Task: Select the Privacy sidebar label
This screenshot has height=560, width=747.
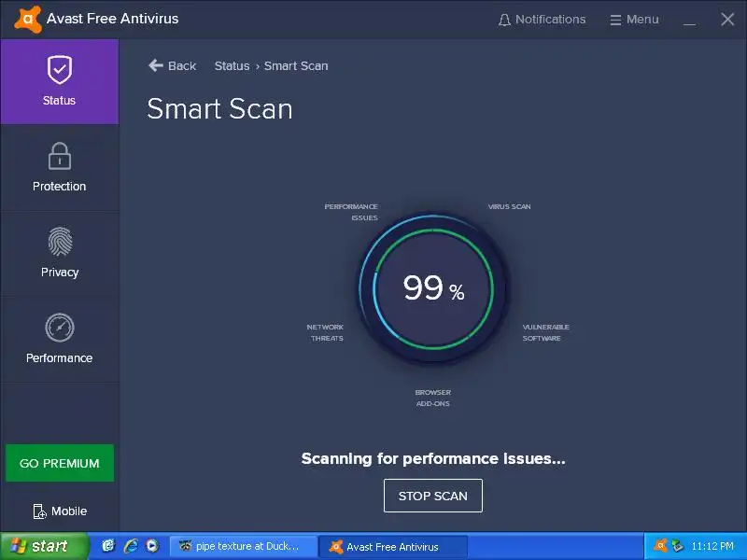Action: click(60, 273)
